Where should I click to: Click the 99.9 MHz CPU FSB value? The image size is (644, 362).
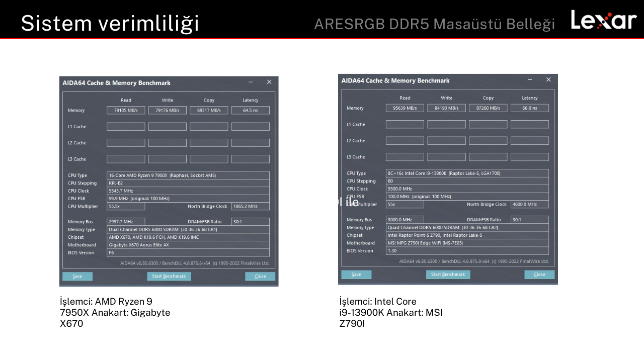188,199
